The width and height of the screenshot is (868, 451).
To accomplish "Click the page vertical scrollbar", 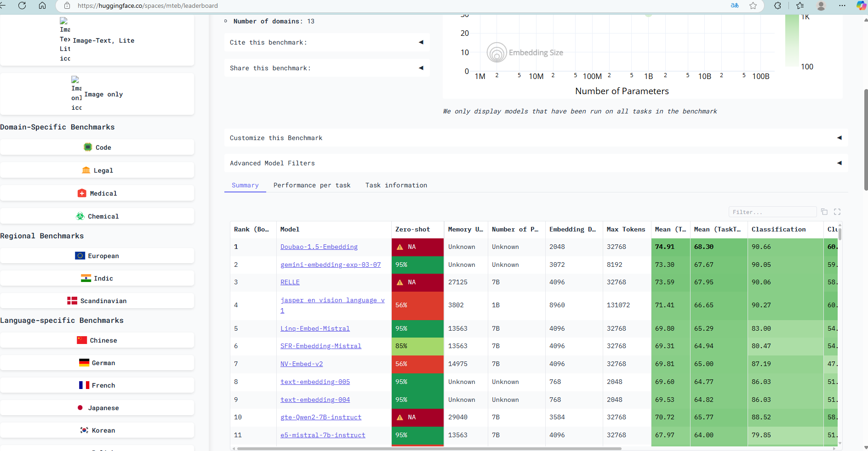I will point(866,140).
